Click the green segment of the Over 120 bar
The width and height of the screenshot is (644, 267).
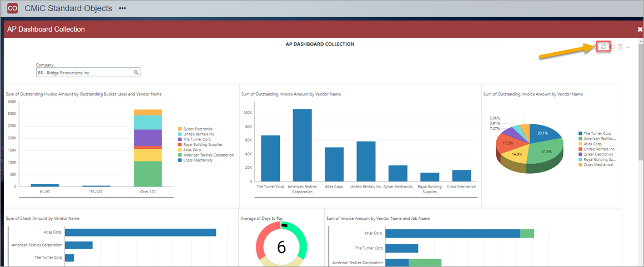click(148, 174)
